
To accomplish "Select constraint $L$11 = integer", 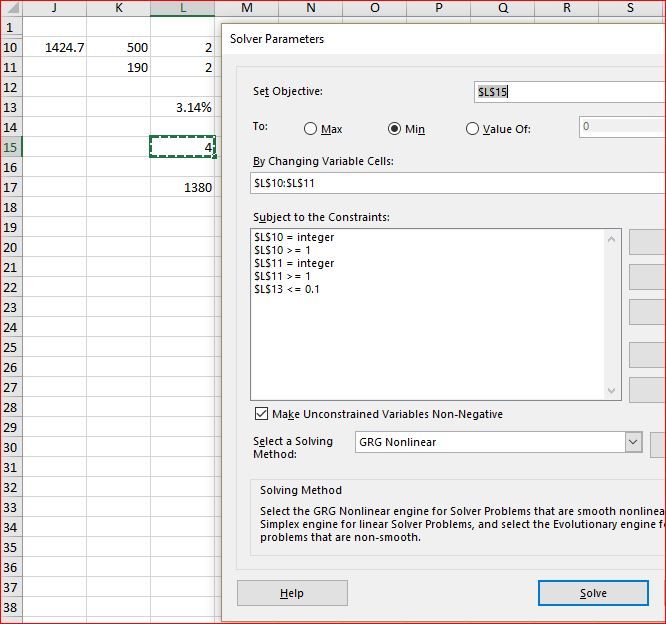I will tap(294, 263).
